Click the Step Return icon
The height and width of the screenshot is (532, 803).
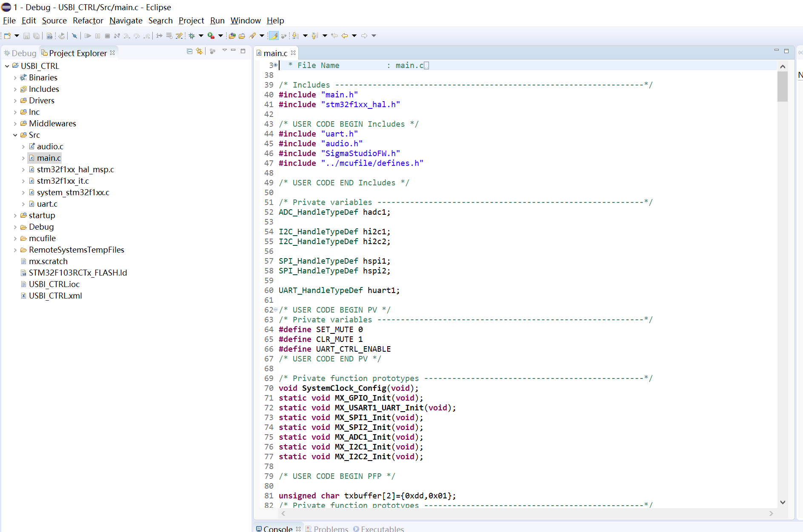[146, 36]
